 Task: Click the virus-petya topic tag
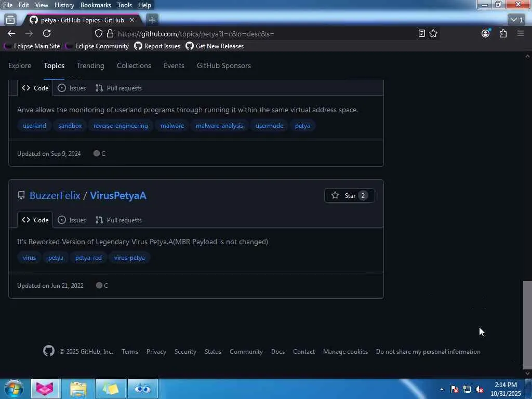[x=129, y=258]
